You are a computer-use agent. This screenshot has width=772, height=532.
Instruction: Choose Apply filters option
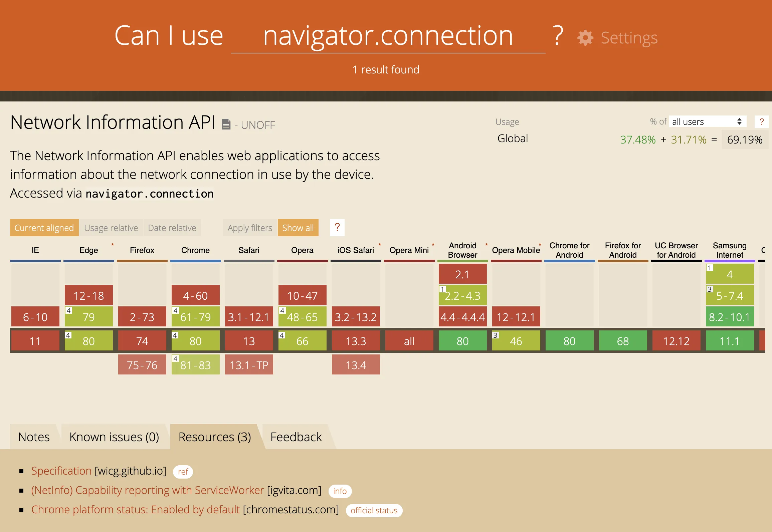coord(250,228)
